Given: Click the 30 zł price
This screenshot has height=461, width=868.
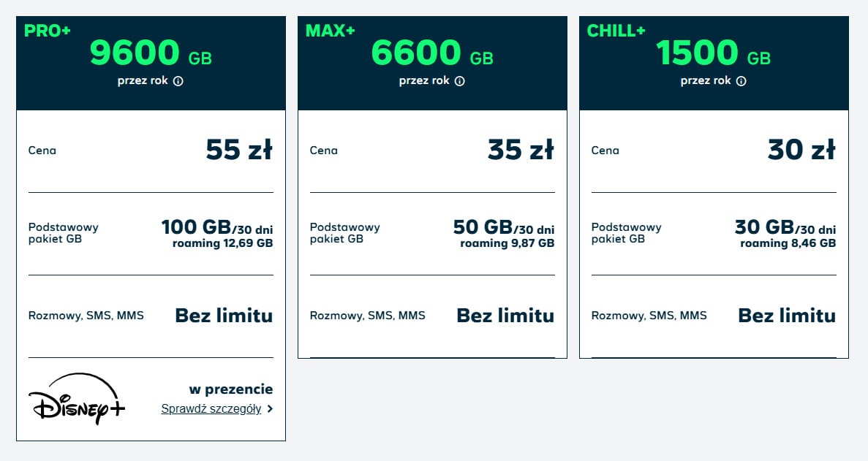Looking at the screenshot, I should (x=801, y=150).
